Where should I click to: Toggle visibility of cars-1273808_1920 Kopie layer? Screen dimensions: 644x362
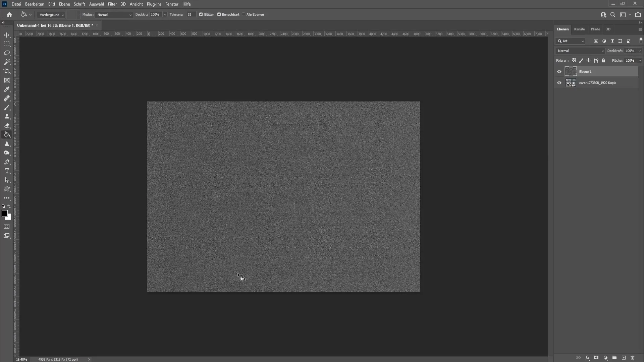coord(559,83)
